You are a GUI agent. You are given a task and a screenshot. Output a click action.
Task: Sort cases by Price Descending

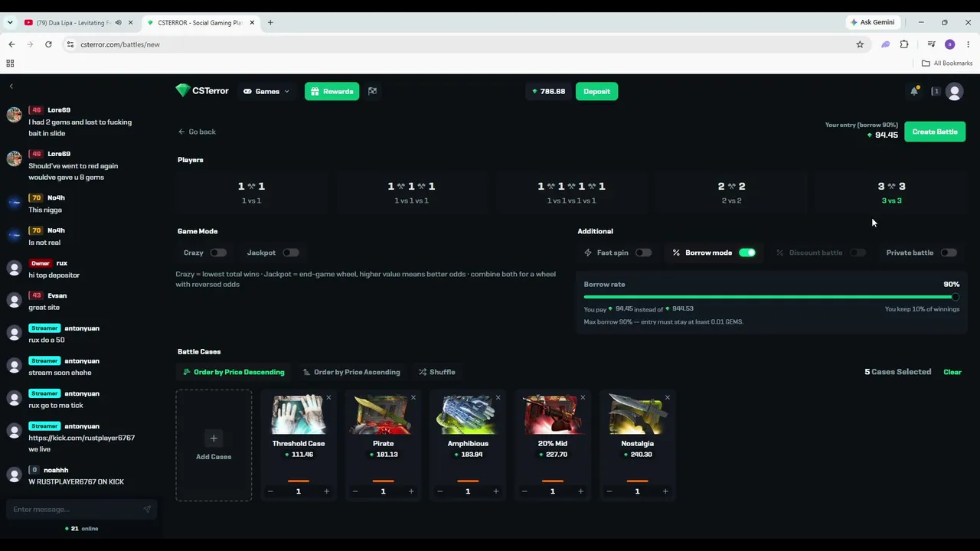point(232,372)
